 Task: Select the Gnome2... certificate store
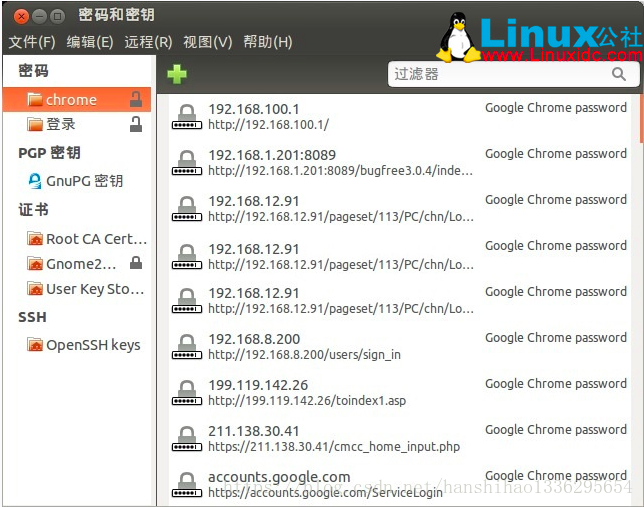[77, 264]
